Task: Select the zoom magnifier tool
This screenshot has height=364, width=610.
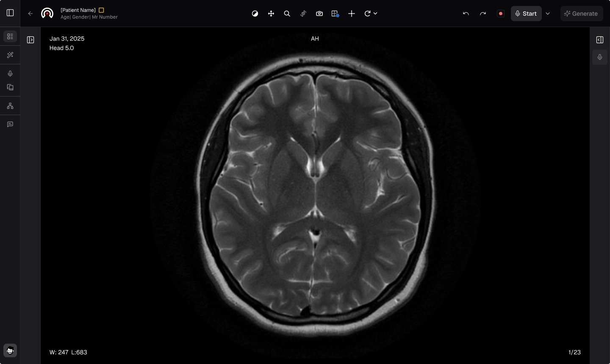Action: [x=287, y=14]
